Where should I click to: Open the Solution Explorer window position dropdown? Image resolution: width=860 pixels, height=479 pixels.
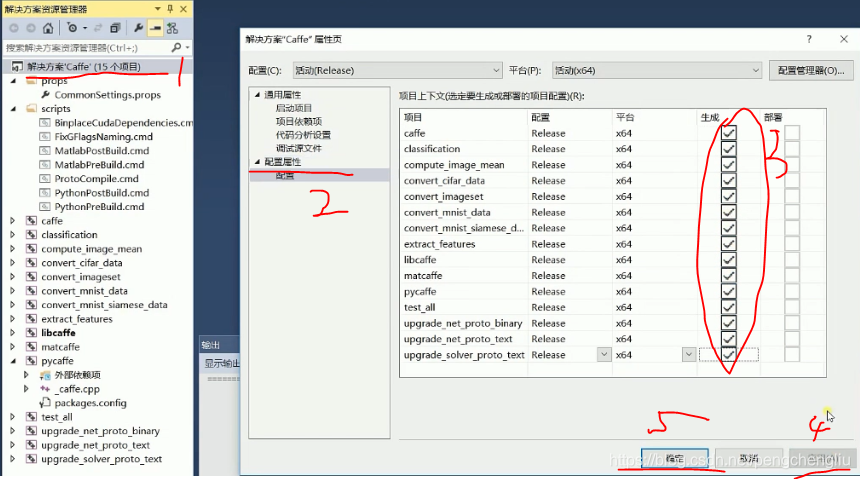[157, 9]
